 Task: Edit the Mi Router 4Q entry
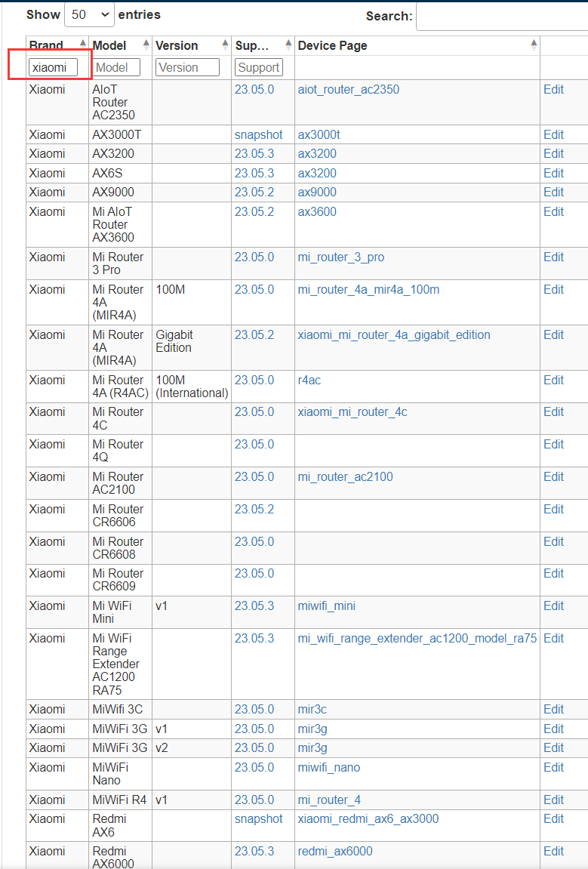553,445
